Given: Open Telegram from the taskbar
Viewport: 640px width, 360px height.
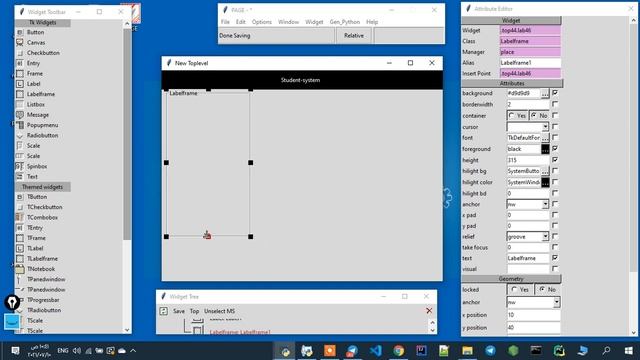Looking at the screenshot, I should (490, 351).
